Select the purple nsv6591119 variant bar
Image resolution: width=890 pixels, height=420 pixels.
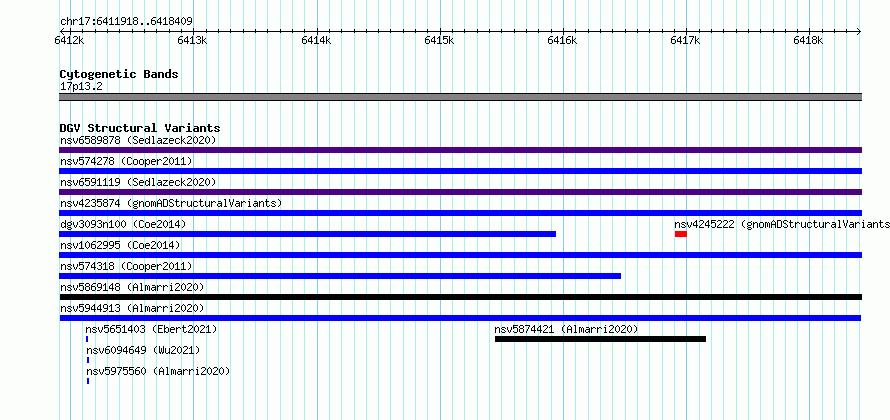coord(460,192)
